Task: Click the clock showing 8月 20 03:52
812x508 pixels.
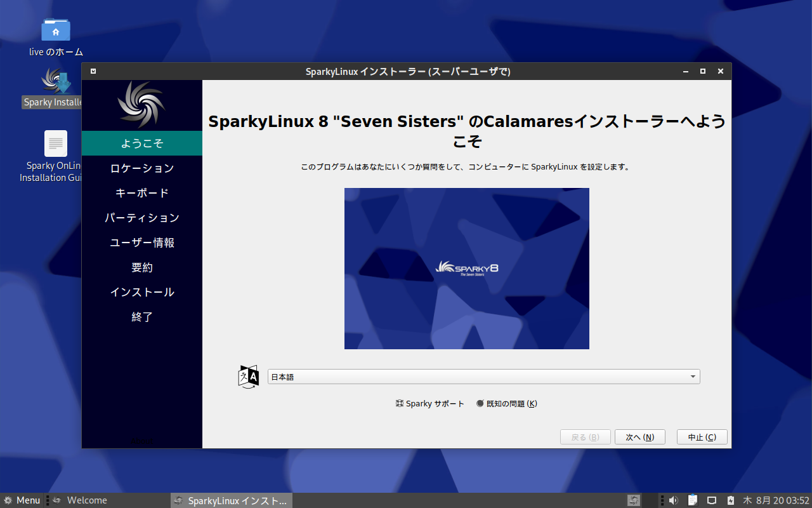Action: (x=776, y=500)
